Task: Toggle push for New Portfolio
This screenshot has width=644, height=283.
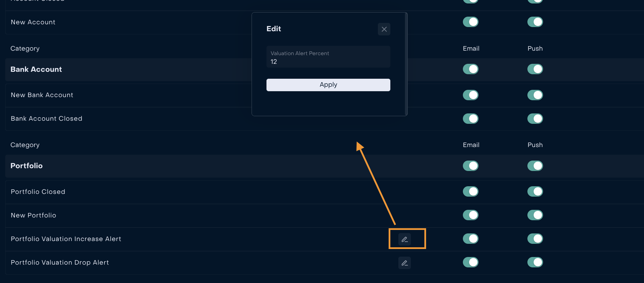Action: point(535,215)
